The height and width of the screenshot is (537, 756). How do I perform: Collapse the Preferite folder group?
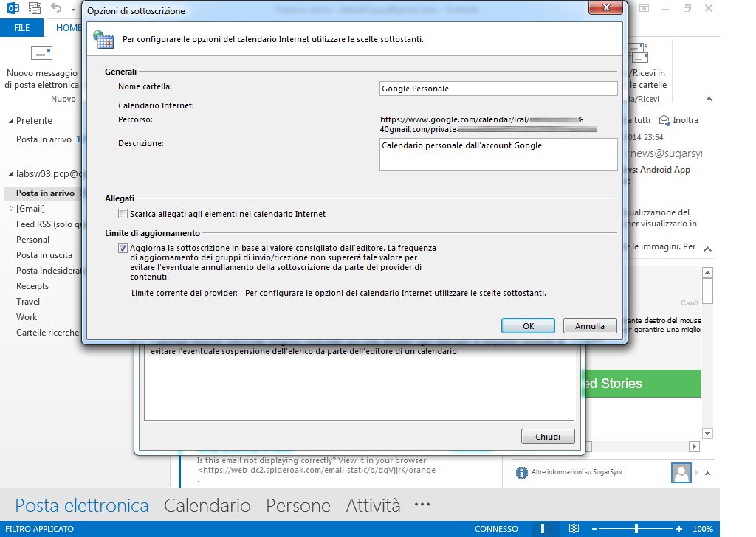10,120
